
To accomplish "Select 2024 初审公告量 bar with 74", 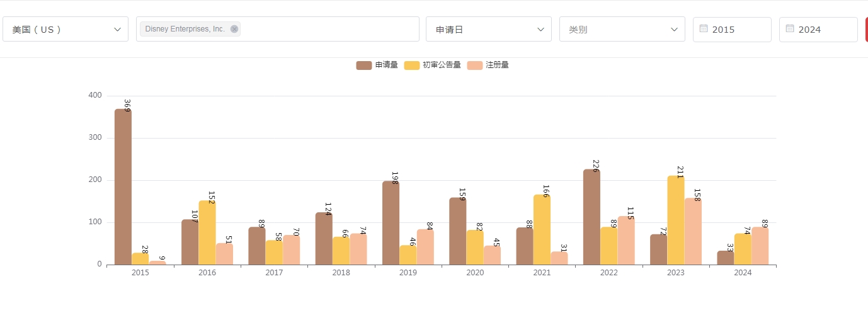I will point(743,249).
